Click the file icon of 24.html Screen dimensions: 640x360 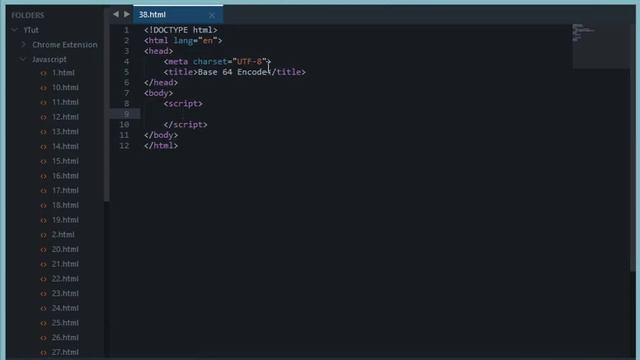pyautogui.click(x=44, y=308)
